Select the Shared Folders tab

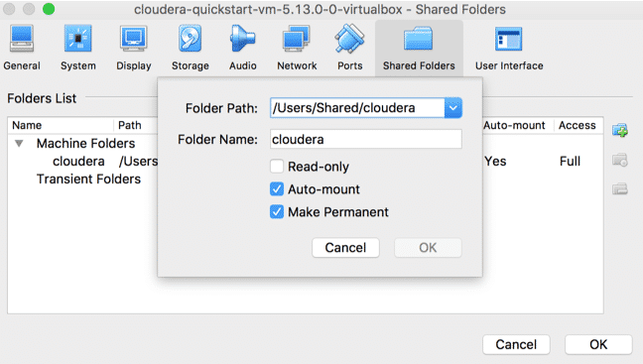[x=419, y=49]
